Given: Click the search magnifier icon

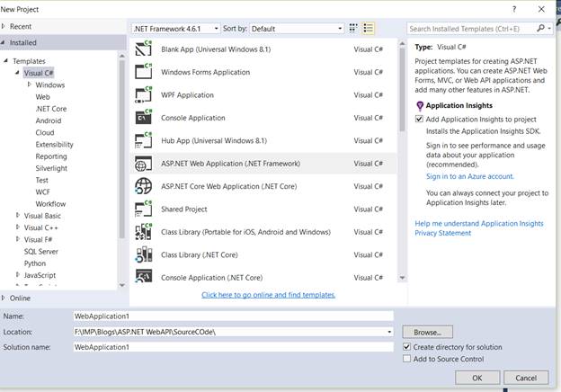Looking at the screenshot, I should click(540, 28).
